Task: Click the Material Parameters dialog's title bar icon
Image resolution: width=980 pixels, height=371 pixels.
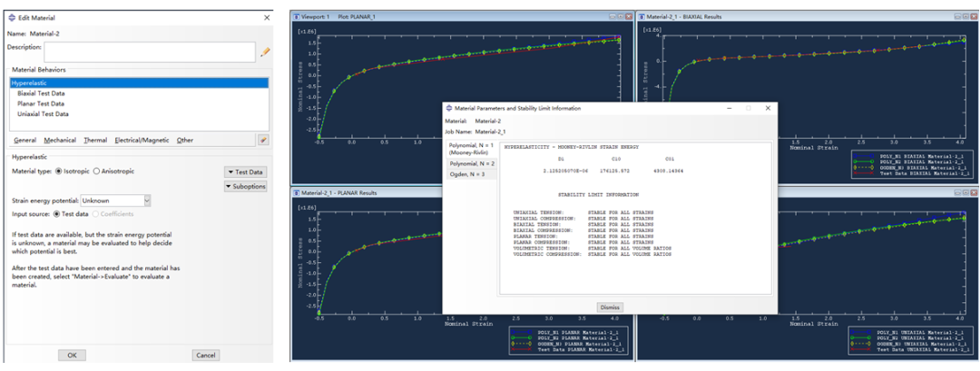Action: (x=449, y=108)
